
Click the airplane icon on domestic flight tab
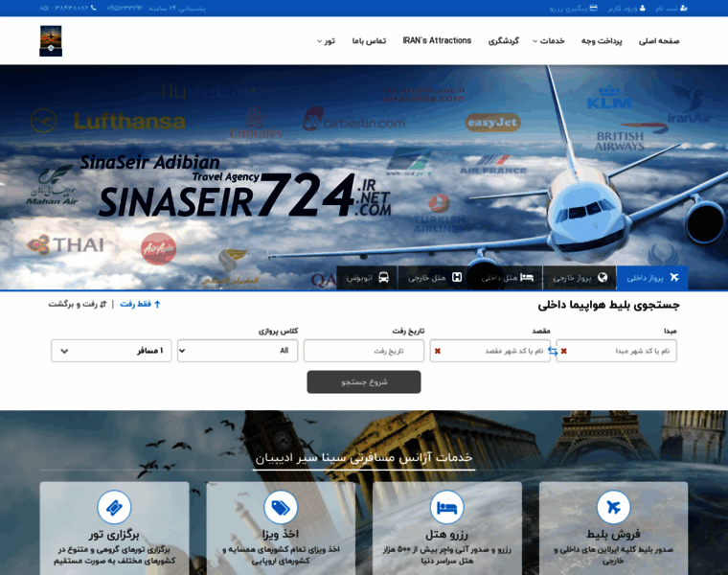674,277
